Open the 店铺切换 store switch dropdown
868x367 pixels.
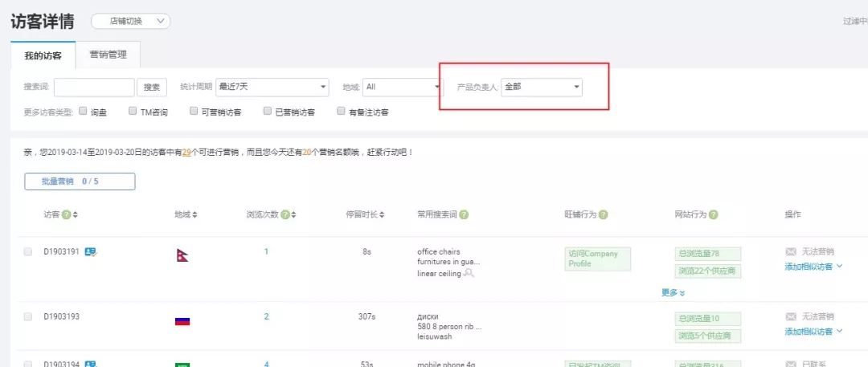(x=130, y=21)
